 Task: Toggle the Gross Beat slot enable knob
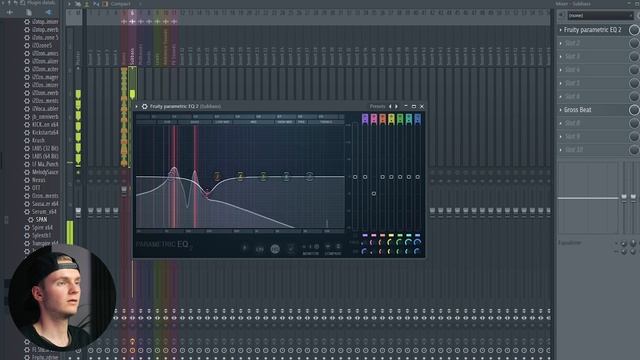tap(634, 110)
